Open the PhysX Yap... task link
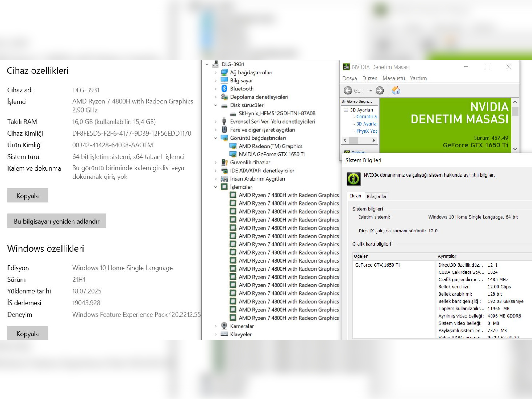This screenshot has height=399, width=532. (x=367, y=131)
